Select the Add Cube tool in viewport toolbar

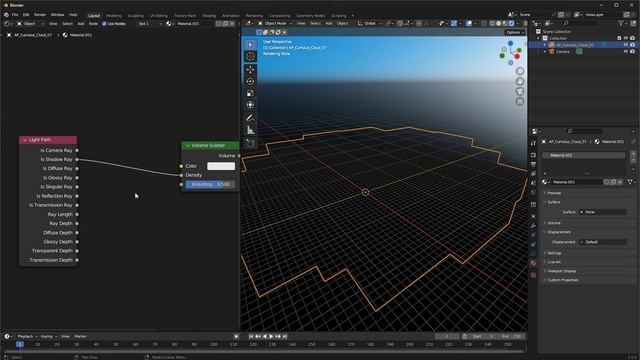251,143
